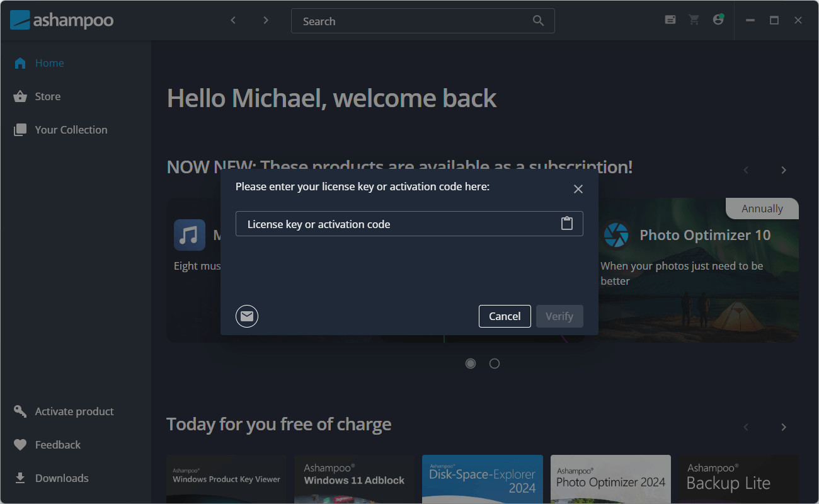Click the search magnifier icon

click(538, 21)
